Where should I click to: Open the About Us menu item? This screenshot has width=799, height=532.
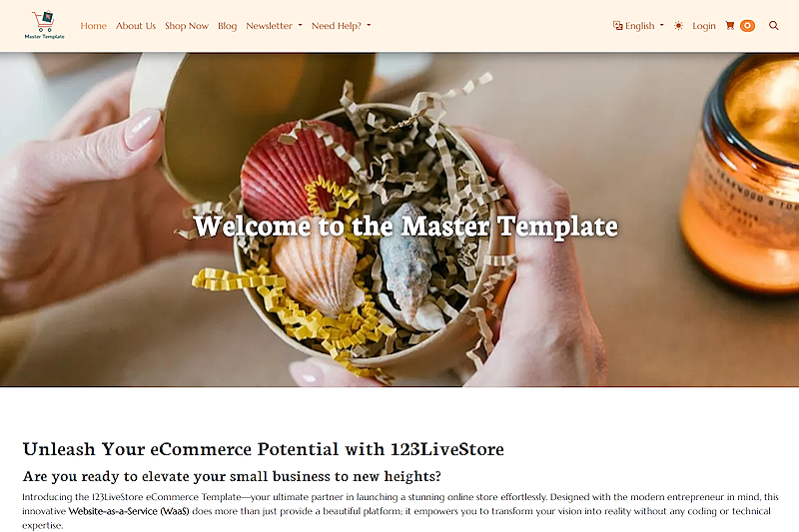[136, 26]
